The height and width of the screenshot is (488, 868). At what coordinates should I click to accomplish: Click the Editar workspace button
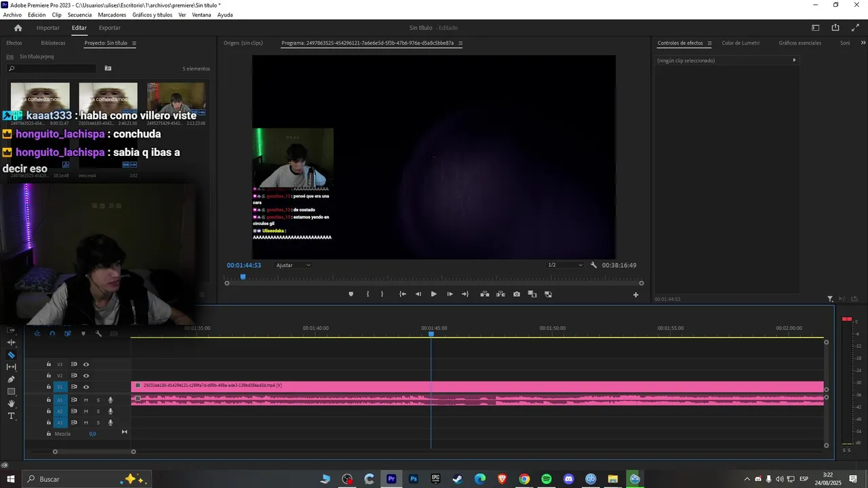coord(79,28)
